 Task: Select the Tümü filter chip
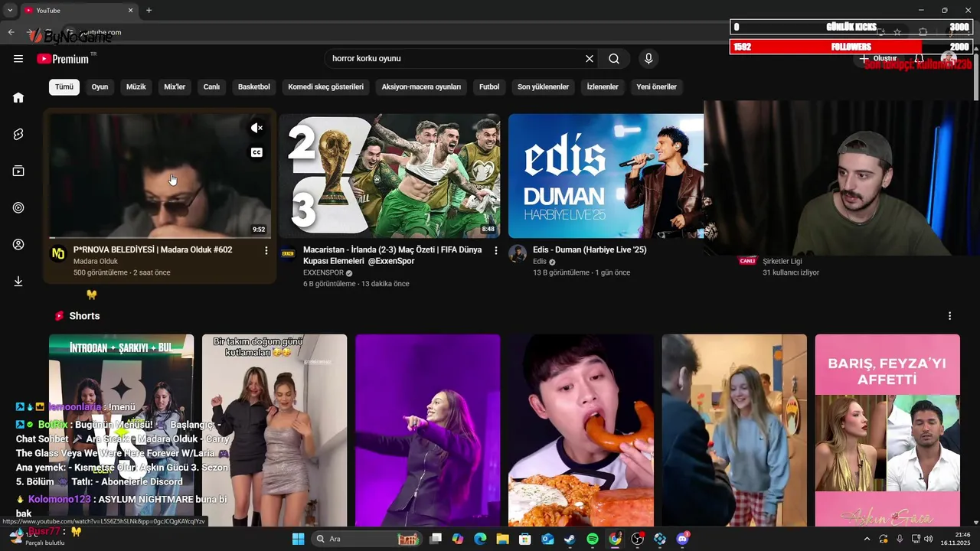click(x=64, y=86)
